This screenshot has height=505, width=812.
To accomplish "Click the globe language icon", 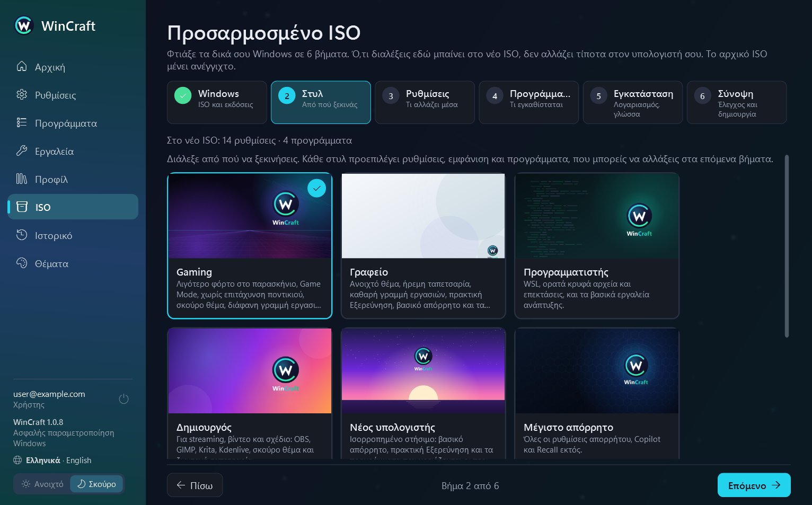I will click(x=17, y=460).
